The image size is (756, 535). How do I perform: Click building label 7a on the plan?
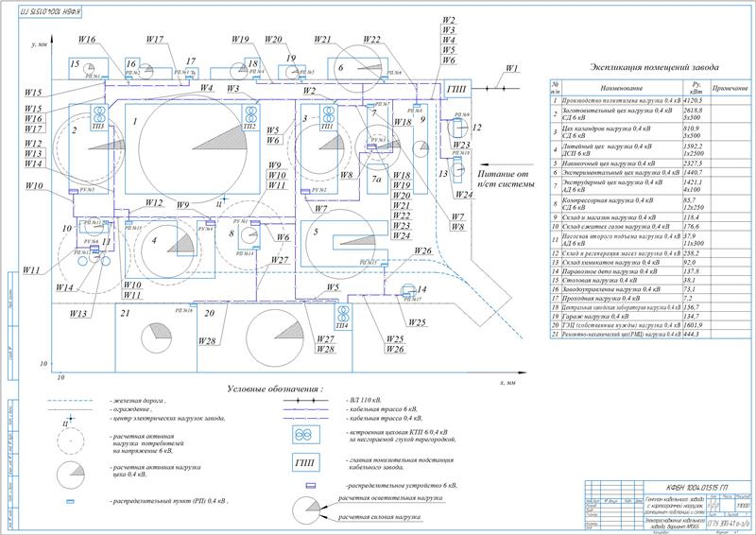(x=376, y=179)
